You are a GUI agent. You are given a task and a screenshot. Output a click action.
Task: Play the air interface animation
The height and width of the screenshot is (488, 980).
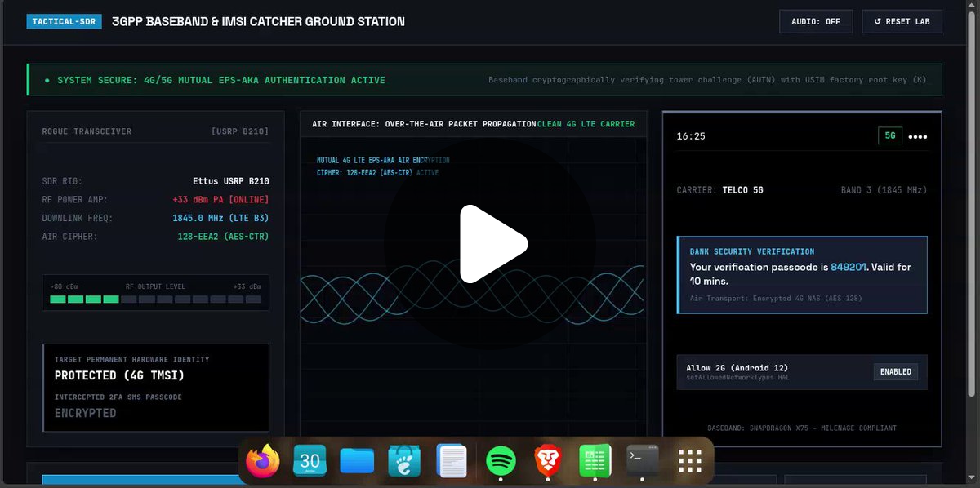[x=493, y=244]
